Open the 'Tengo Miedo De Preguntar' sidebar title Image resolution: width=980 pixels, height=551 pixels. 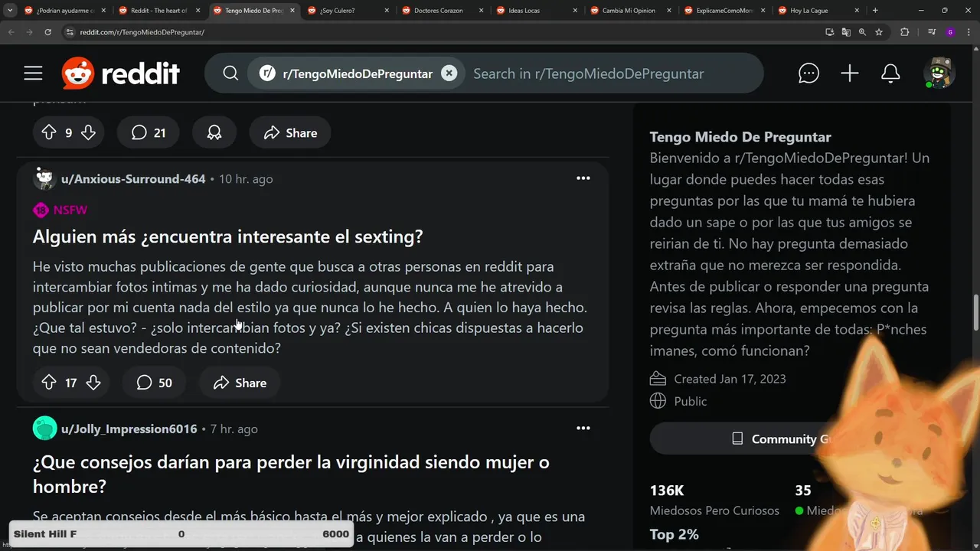point(740,137)
